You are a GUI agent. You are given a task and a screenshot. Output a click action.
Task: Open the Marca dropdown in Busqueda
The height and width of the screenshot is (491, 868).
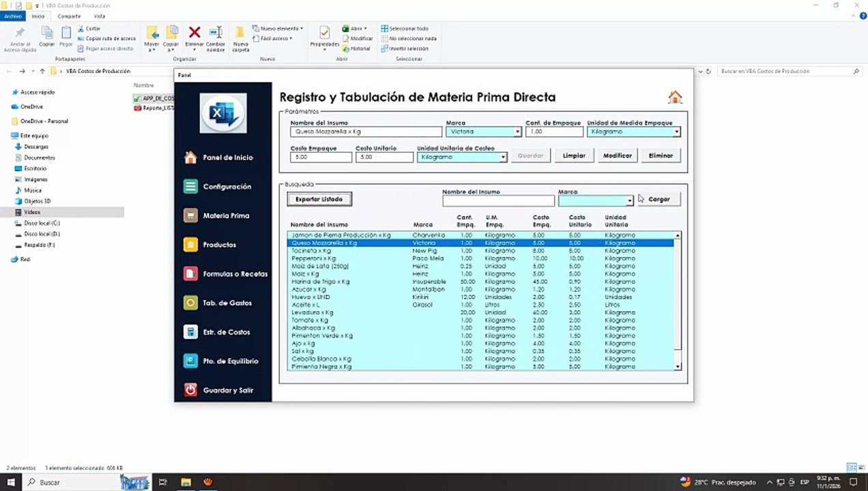(x=629, y=200)
